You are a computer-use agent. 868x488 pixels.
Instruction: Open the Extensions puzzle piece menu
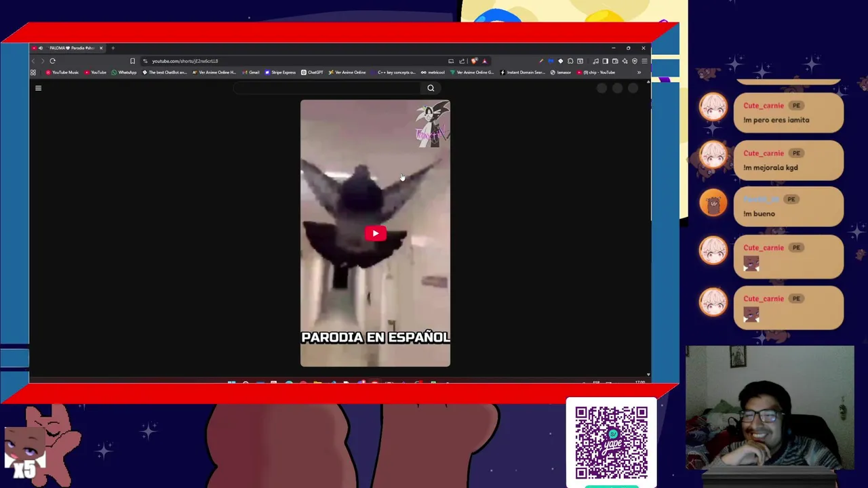tap(570, 61)
